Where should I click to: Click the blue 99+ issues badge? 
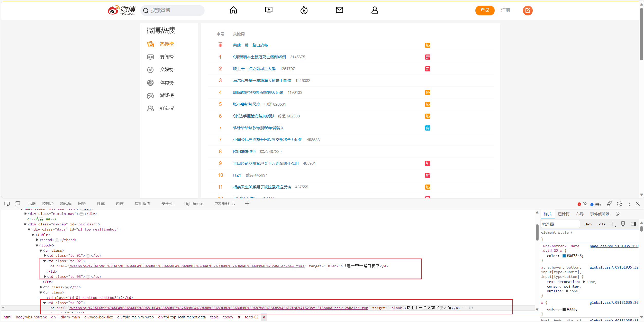point(596,204)
